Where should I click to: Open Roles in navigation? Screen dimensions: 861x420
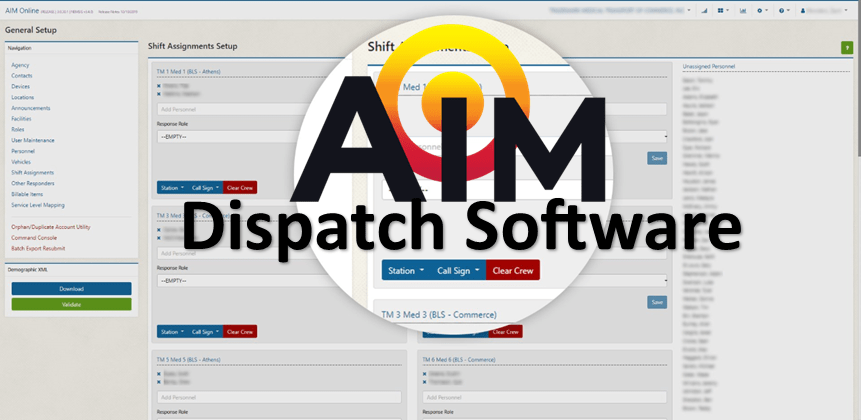pyautogui.click(x=18, y=130)
